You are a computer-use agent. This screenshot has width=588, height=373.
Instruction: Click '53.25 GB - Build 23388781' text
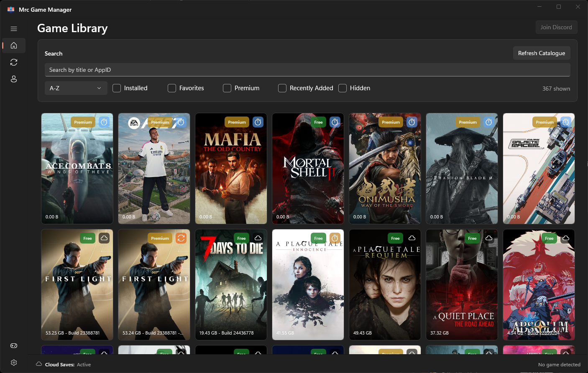coord(72,333)
